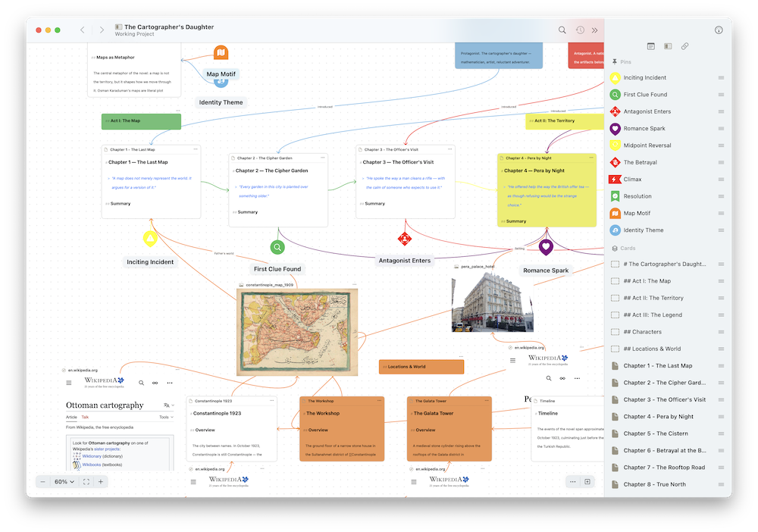Click the purple Romance Spark heart marker
Screen dimensions: 758x532
[546, 247]
